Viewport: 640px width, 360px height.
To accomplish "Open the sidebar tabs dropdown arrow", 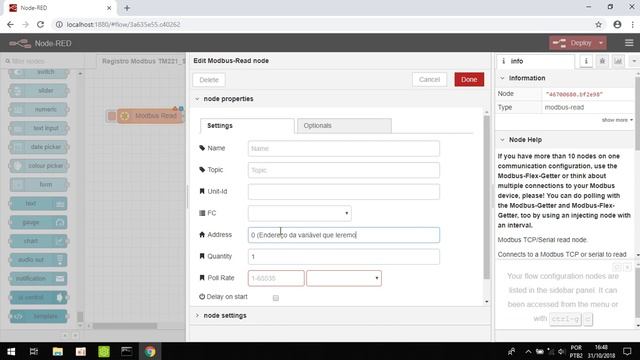I will click(634, 61).
